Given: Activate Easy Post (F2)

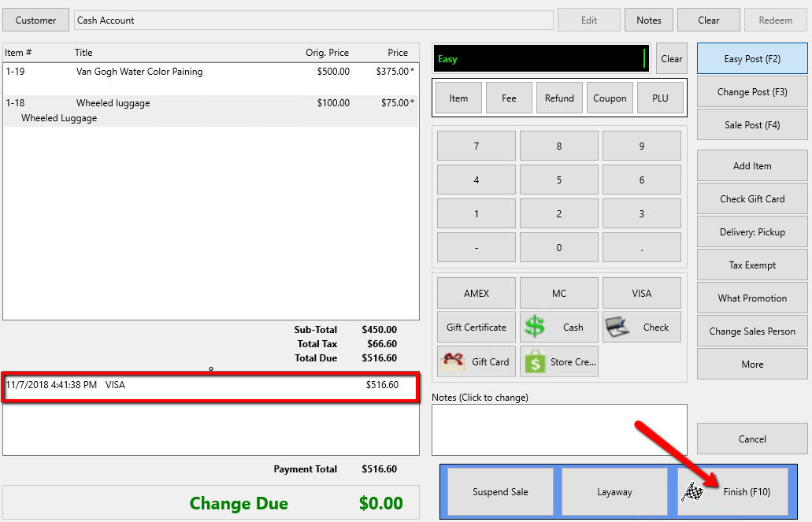Looking at the screenshot, I should pyautogui.click(x=752, y=58).
